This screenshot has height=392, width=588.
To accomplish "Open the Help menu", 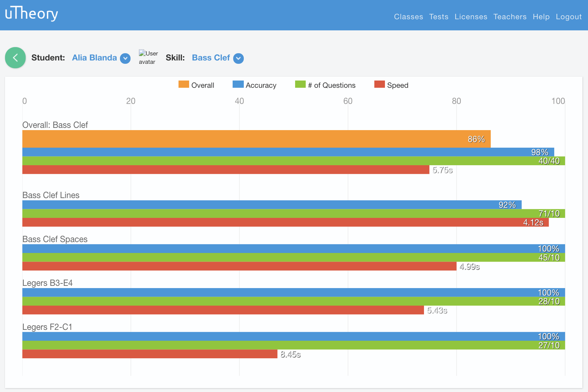I will [x=541, y=17].
